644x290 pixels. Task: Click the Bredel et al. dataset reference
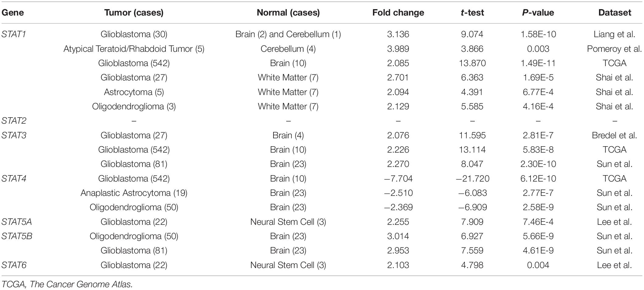pos(614,135)
